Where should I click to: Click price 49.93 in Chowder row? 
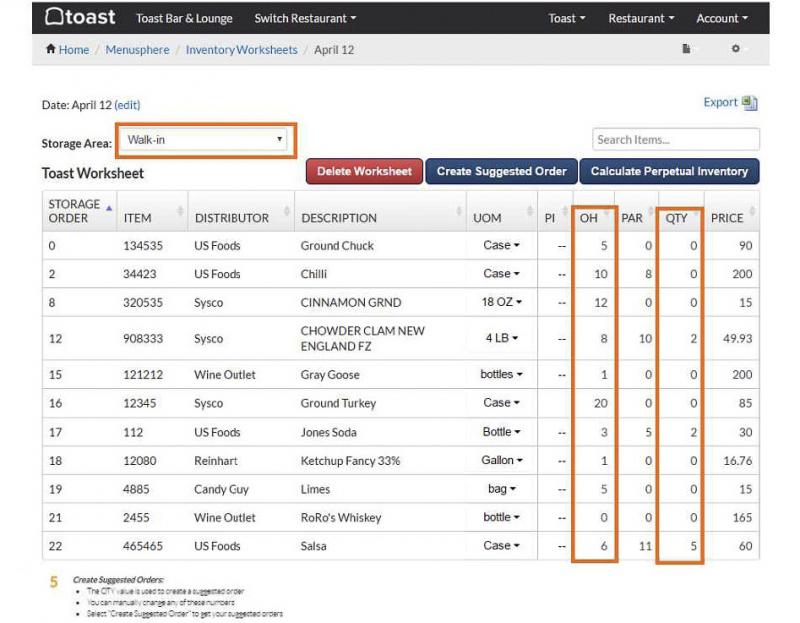(737, 338)
